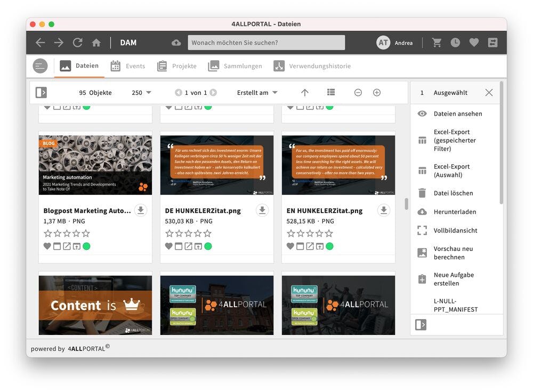Switch to the Projekte tab
This screenshot has width=533, height=392.
(x=177, y=66)
